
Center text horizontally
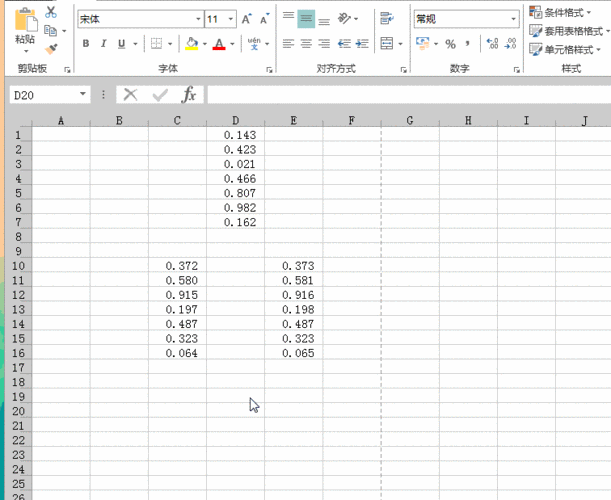click(306, 43)
